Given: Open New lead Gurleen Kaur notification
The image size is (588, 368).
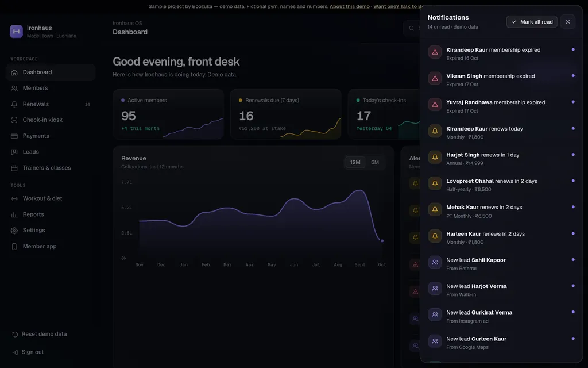Looking at the screenshot, I should tap(501, 343).
